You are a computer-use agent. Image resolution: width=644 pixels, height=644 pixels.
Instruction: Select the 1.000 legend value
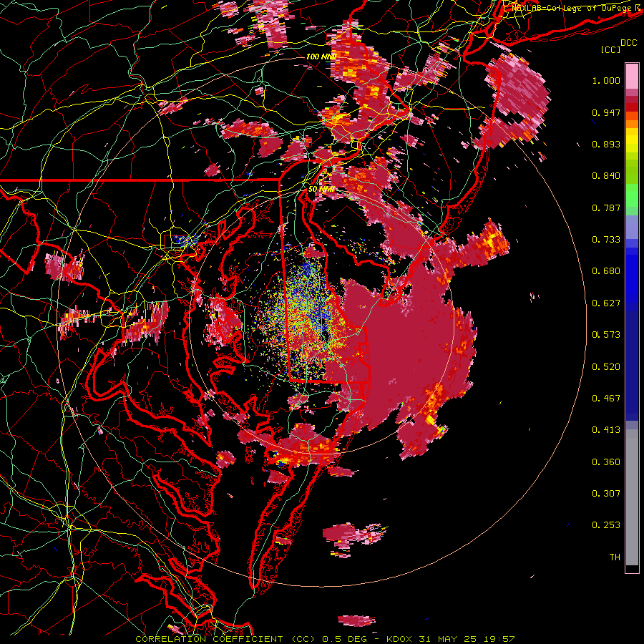(606, 80)
